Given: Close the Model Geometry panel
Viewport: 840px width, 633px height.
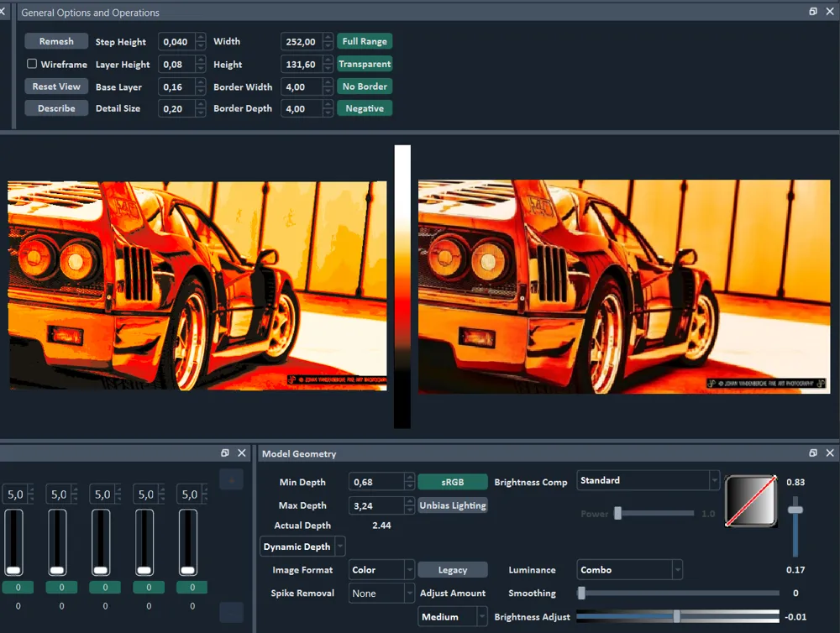Looking at the screenshot, I should coord(830,453).
